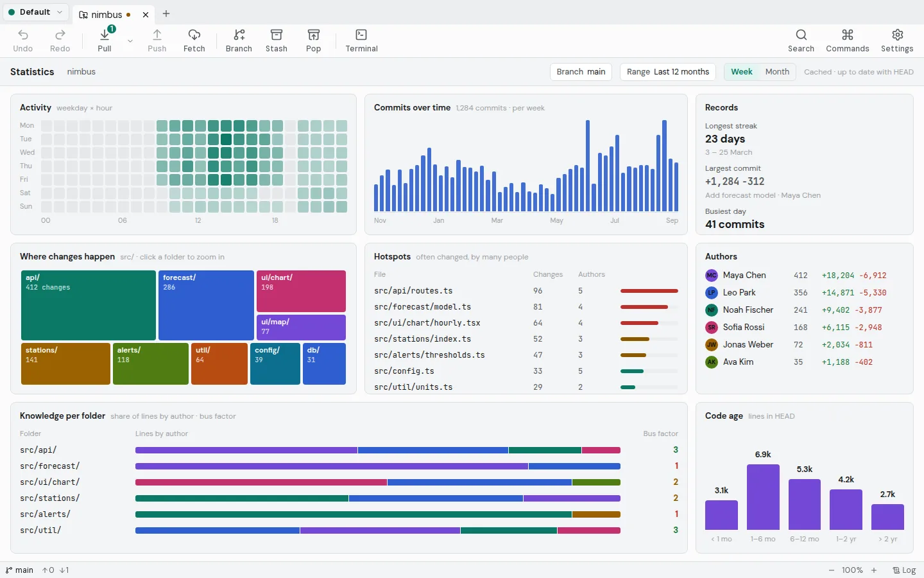Select hotspot src/ui/chart/hourly.tsx
The image size is (924, 578).
pos(526,323)
